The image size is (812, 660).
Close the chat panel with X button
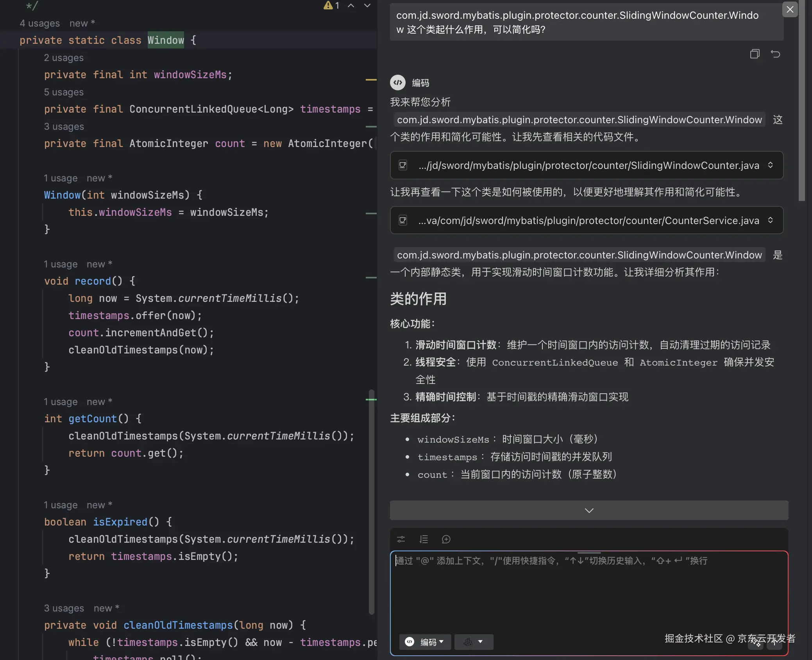coord(790,9)
